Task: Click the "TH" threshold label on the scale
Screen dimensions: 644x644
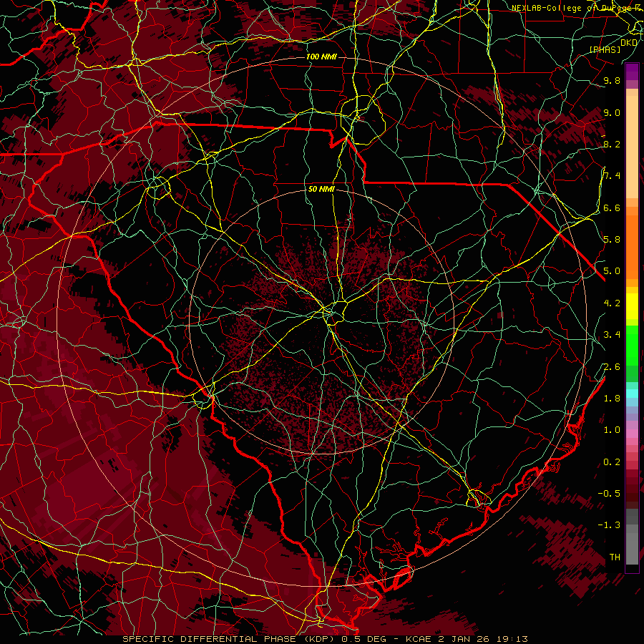Action: tap(615, 557)
